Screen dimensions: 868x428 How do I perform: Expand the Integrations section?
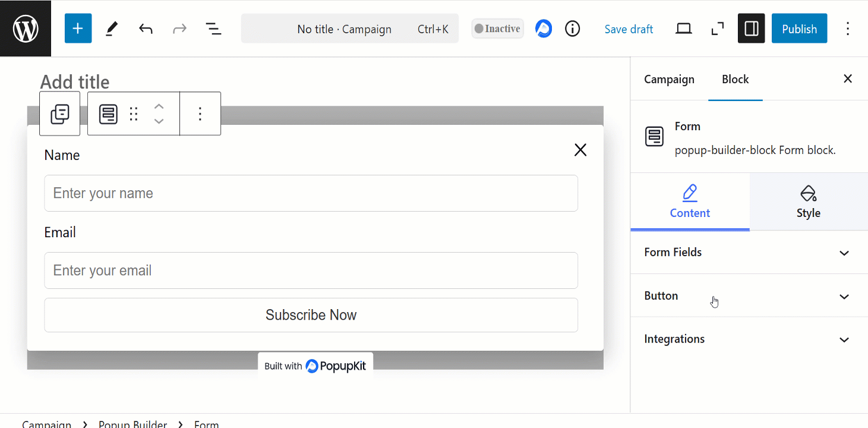(747, 339)
